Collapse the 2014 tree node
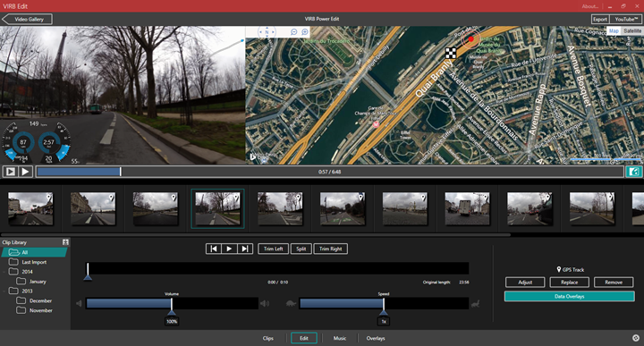Screen dimensions: 644x346 click(x=4, y=272)
